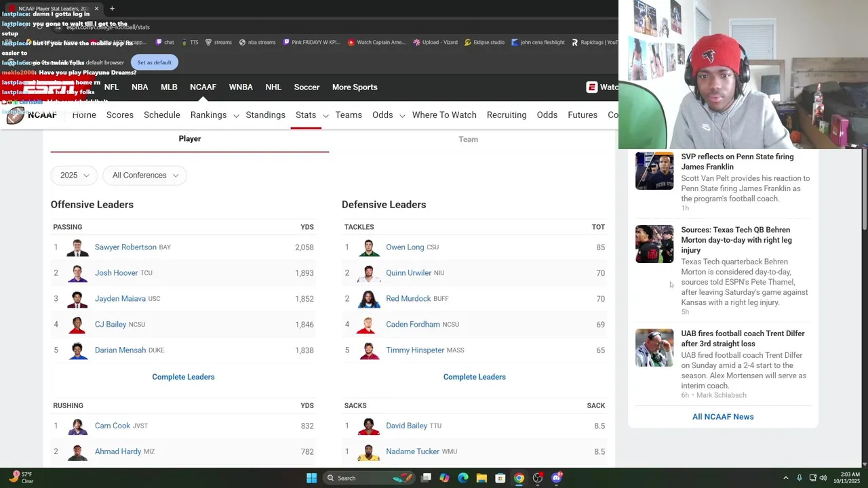Open Microsoft Edge from the taskbar
Image resolution: width=868 pixels, height=488 pixels.
pos(463,478)
